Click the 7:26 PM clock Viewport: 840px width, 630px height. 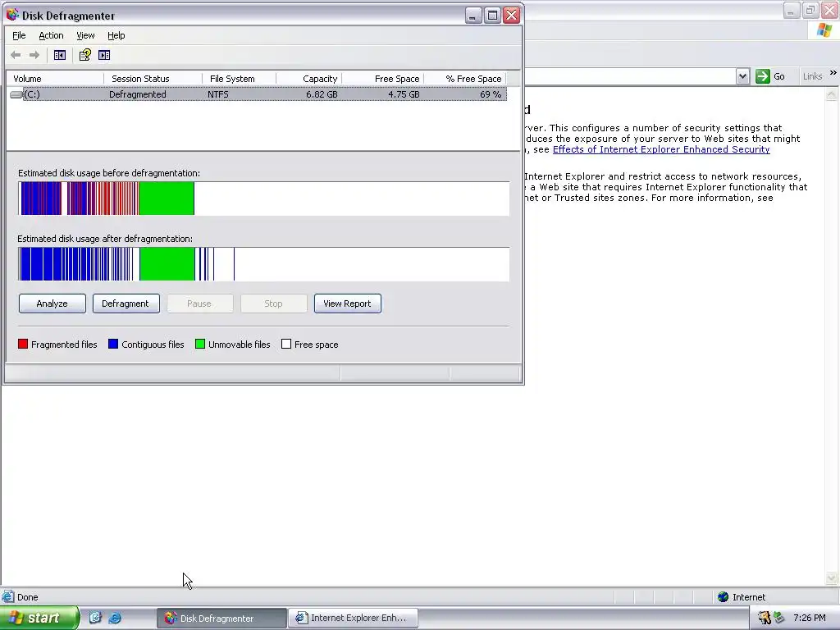pos(810,618)
